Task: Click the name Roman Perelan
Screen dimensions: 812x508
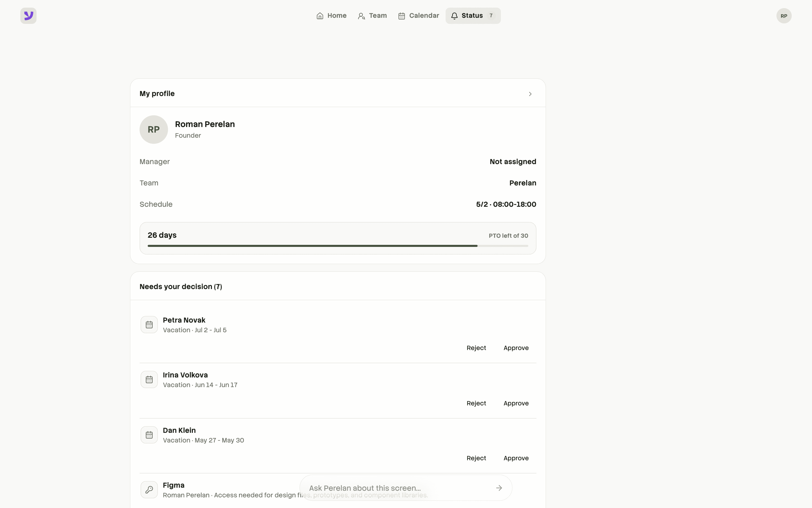Action: [x=205, y=124]
